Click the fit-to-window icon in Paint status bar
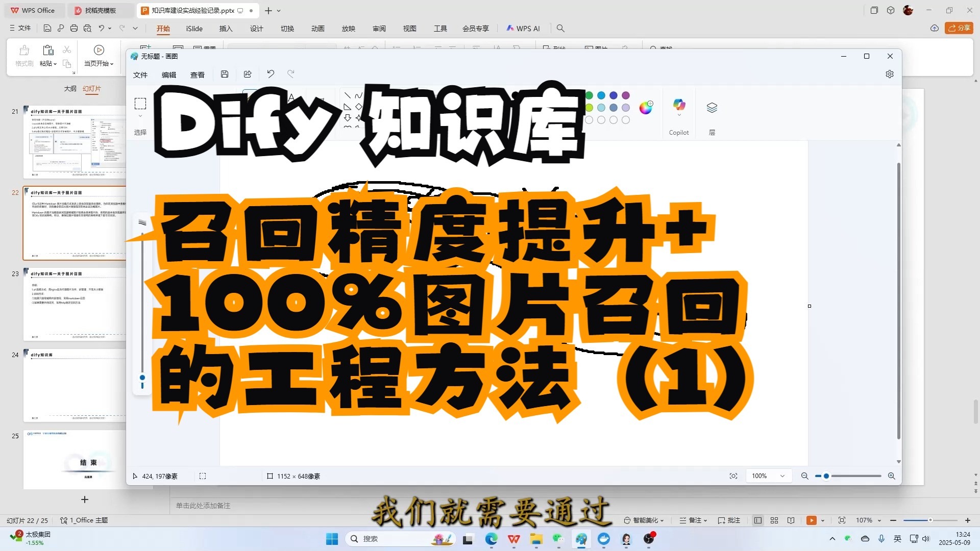Screen dimensions: 980x551 pyautogui.click(x=733, y=476)
